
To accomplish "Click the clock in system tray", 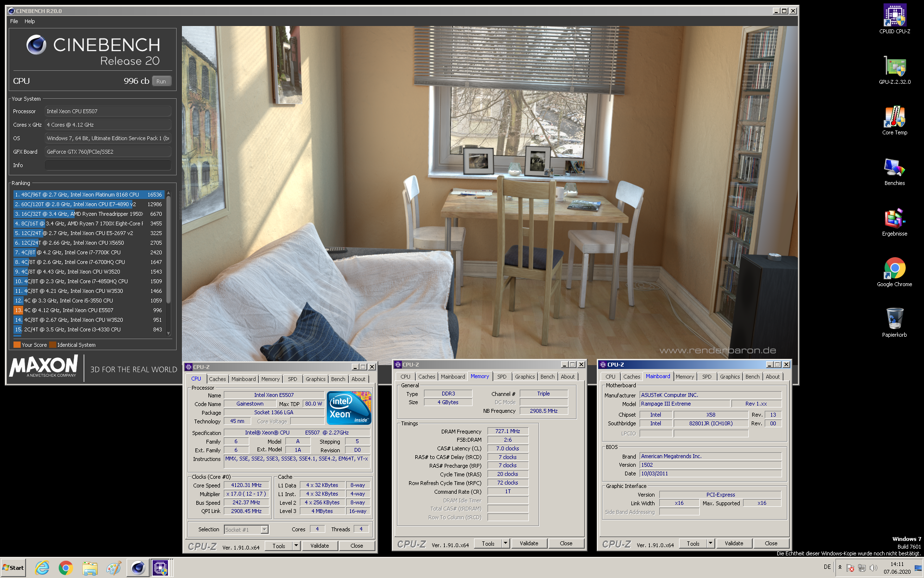I will [x=897, y=568].
